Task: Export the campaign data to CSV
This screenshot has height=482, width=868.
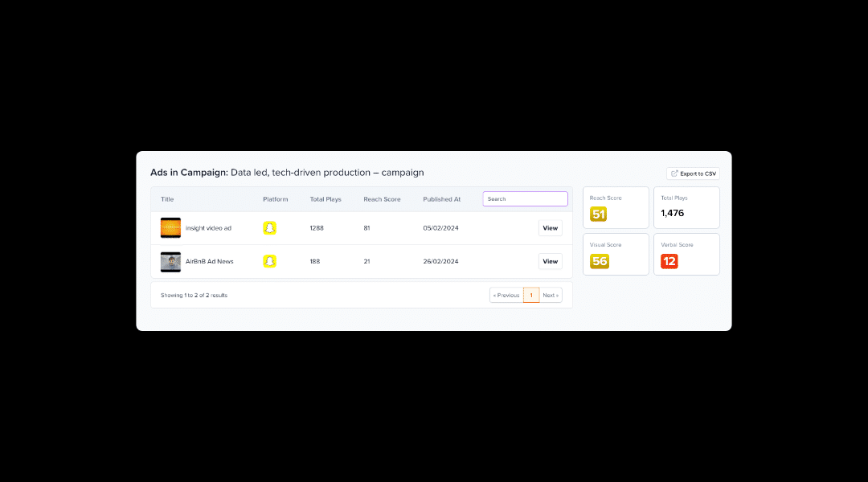Action: pos(693,173)
